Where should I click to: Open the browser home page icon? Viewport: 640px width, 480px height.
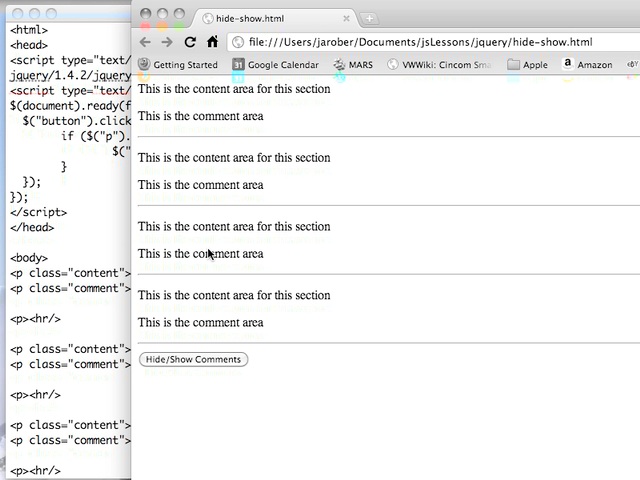(212, 41)
